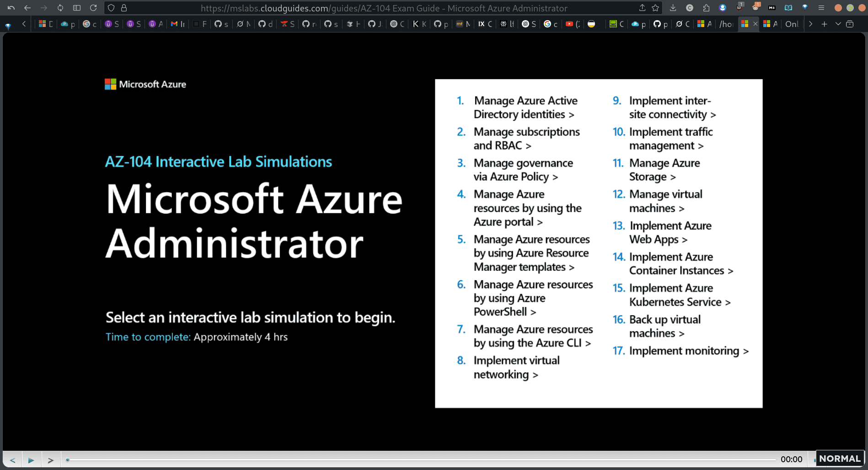Switch to the 'IX' tab
This screenshot has height=470, width=868.
click(485, 24)
